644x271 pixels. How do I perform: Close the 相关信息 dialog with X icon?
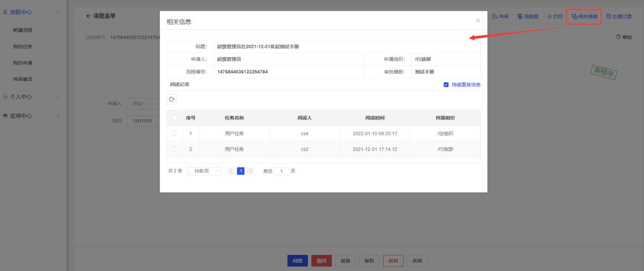click(478, 21)
